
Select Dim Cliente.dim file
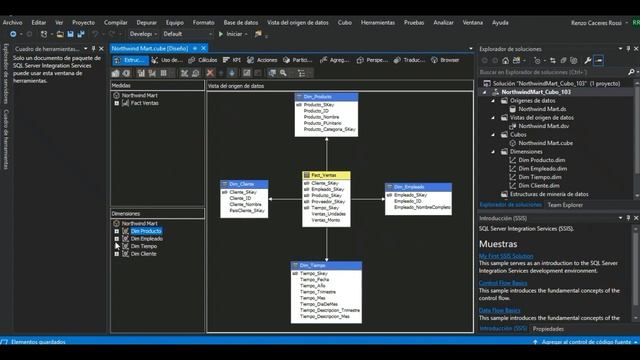coord(539,186)
